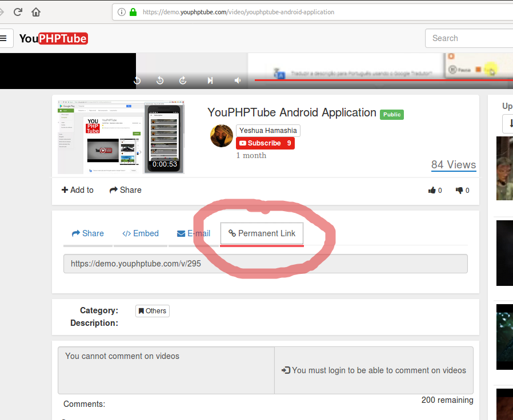Click the 'Comments:' heading

(x=84, y=404)
